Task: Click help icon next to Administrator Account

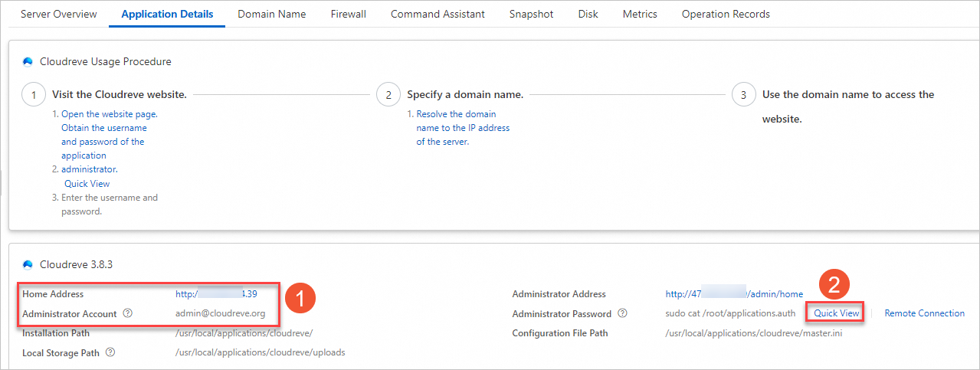Action: [x=128, y=313]
